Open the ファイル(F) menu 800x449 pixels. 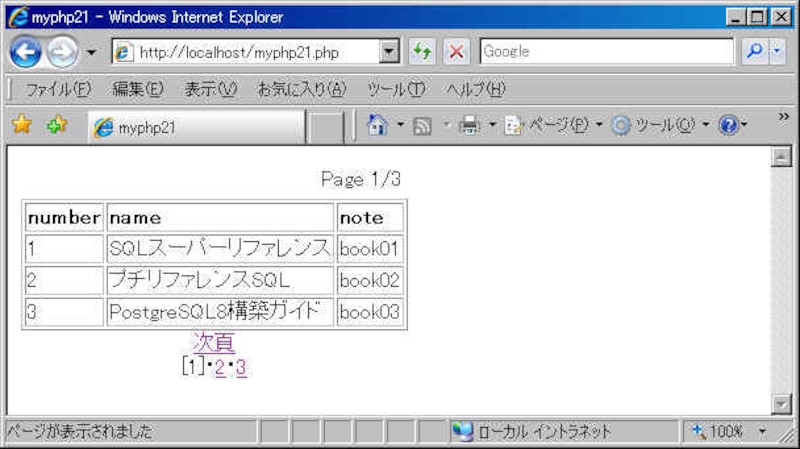[58, 90]
